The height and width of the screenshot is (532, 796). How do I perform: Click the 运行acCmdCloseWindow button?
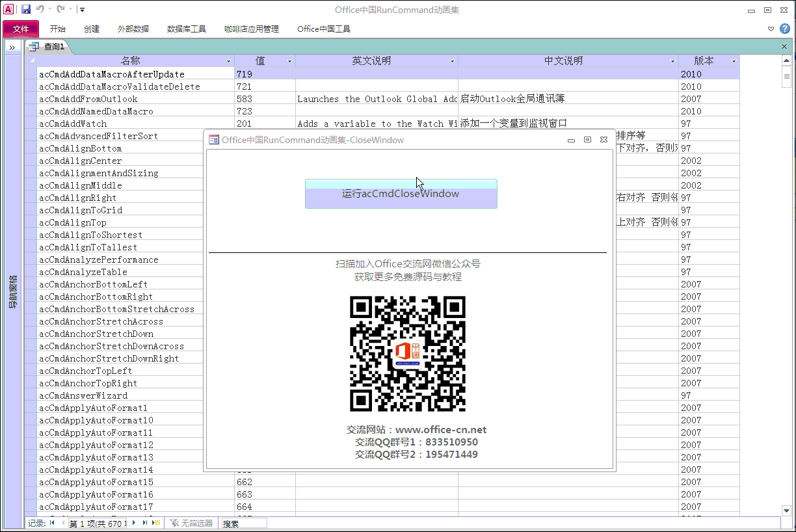pos(401,194)
